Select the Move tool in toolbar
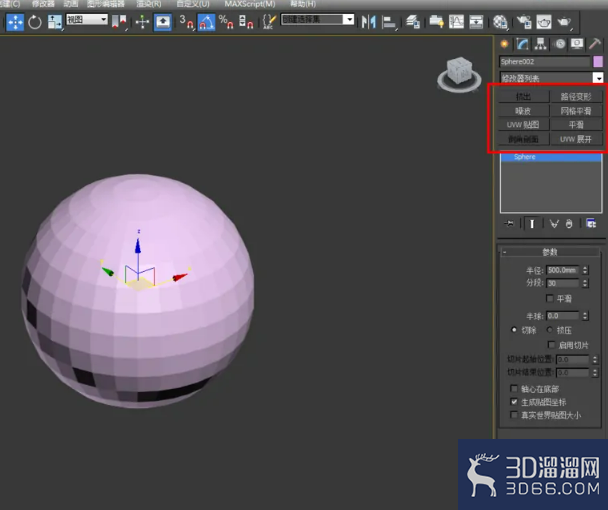The image size is (608, 510). pos(15,22)
